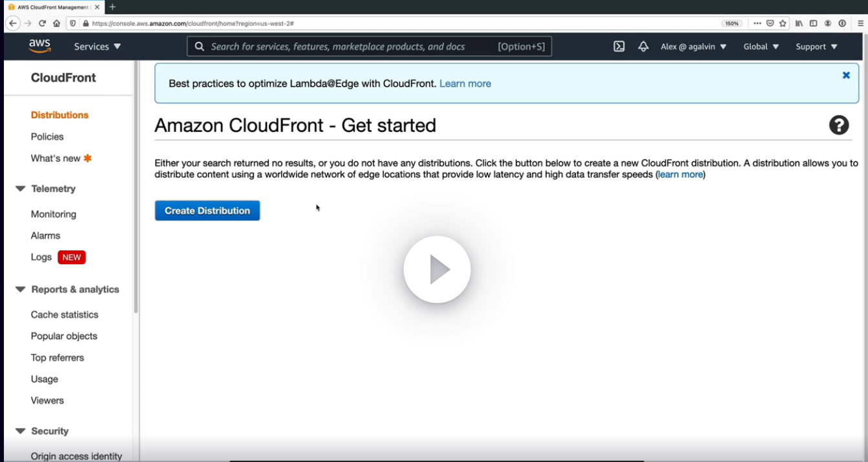The height and width of the screenshot is (462, 868).
Task: Collapse the Reports & analytics section
Action: [21, 289]
